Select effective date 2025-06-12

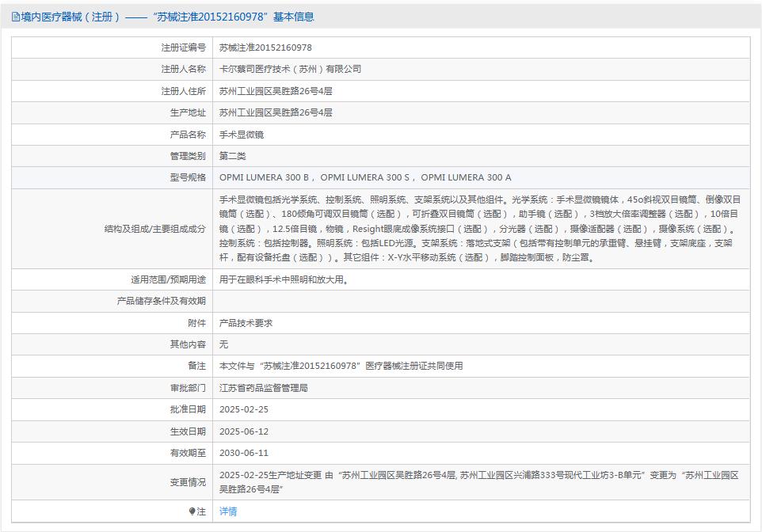pos(243,431)
